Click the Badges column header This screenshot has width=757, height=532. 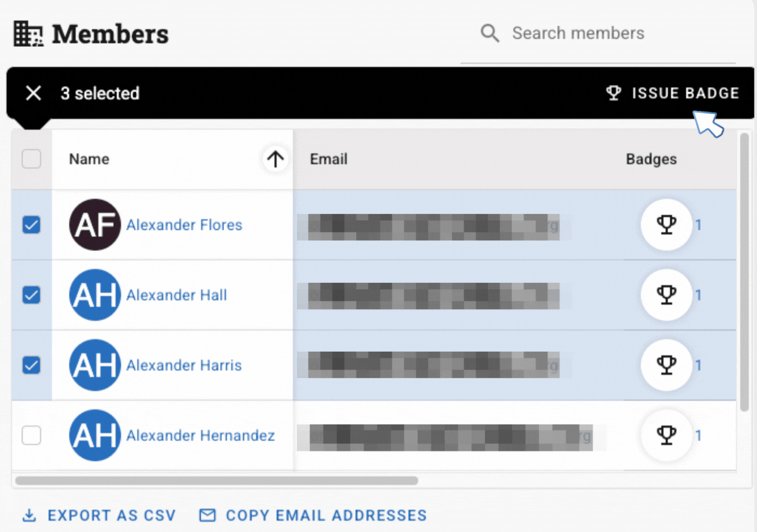click(x=651, y=159)
